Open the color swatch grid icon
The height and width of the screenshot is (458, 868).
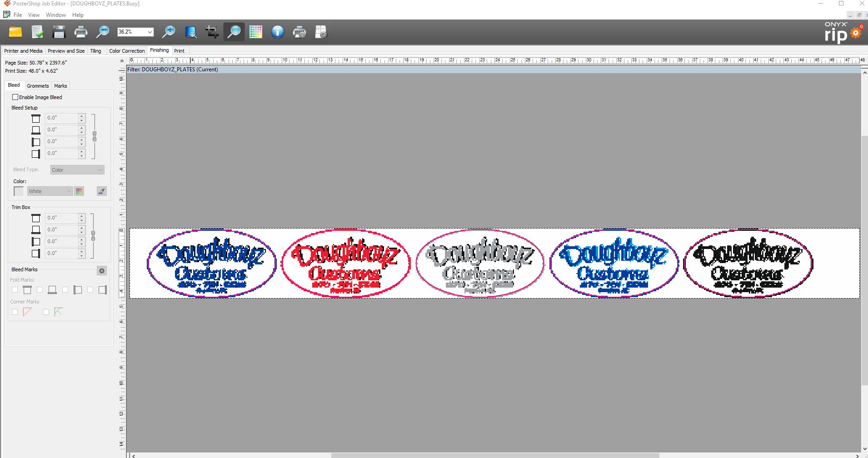pyautogui.click(x=256, y=32)
